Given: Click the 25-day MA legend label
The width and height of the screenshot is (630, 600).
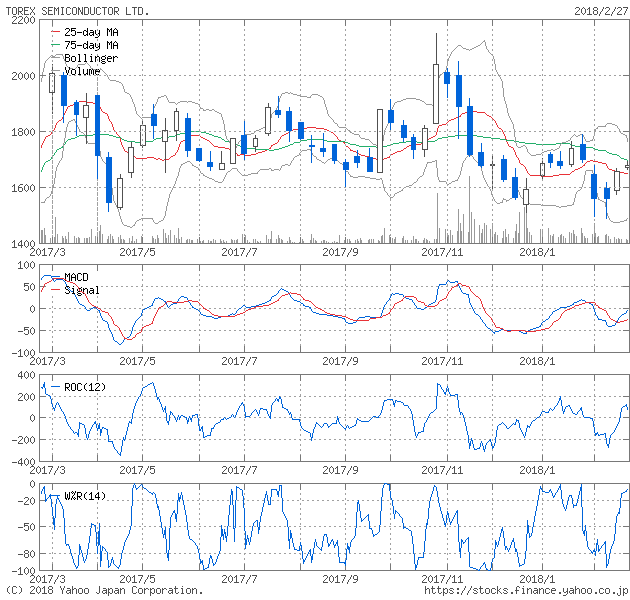Looking at the screenshot, I should tap(91, 33).
